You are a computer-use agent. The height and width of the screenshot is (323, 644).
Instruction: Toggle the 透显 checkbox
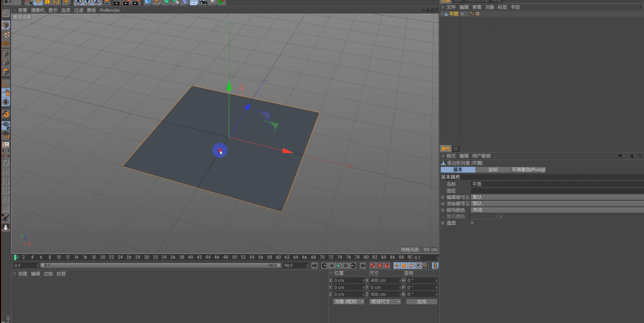(x=472, y=223)
